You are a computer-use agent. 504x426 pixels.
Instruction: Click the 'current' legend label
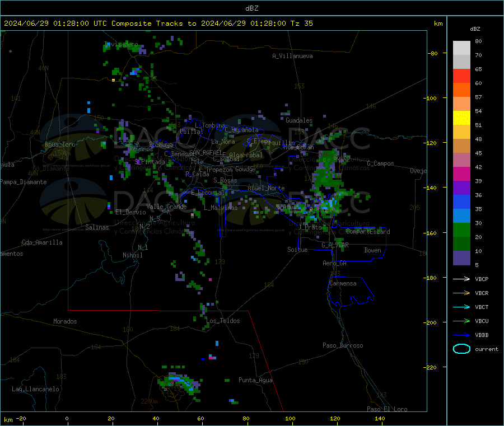click(x=486, y=349)
